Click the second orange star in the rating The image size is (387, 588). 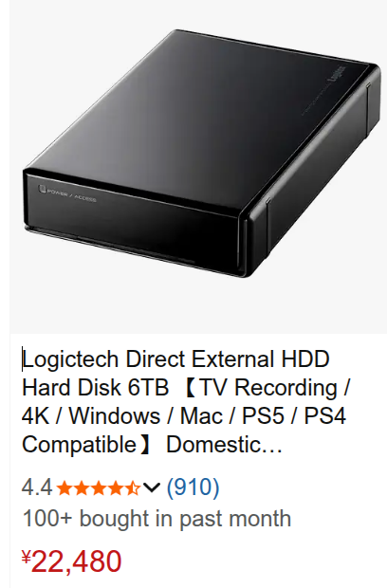click(82, 487)
